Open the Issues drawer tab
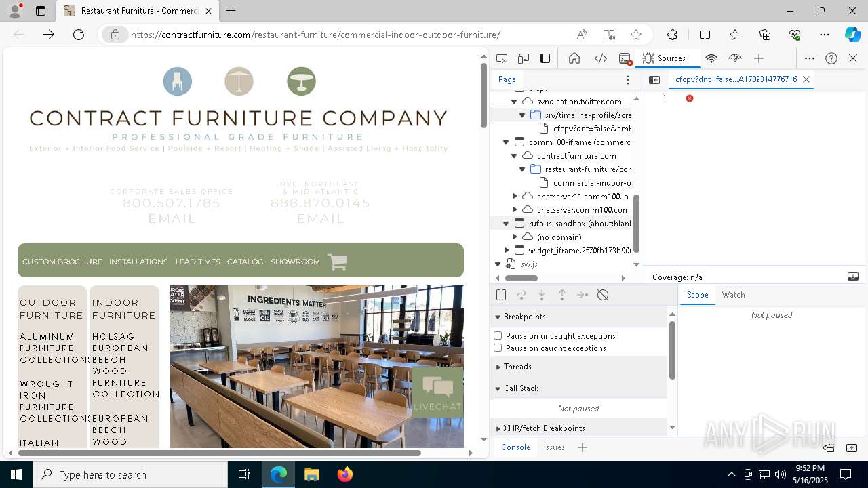868x488 pixels. (x=554, y=447)
